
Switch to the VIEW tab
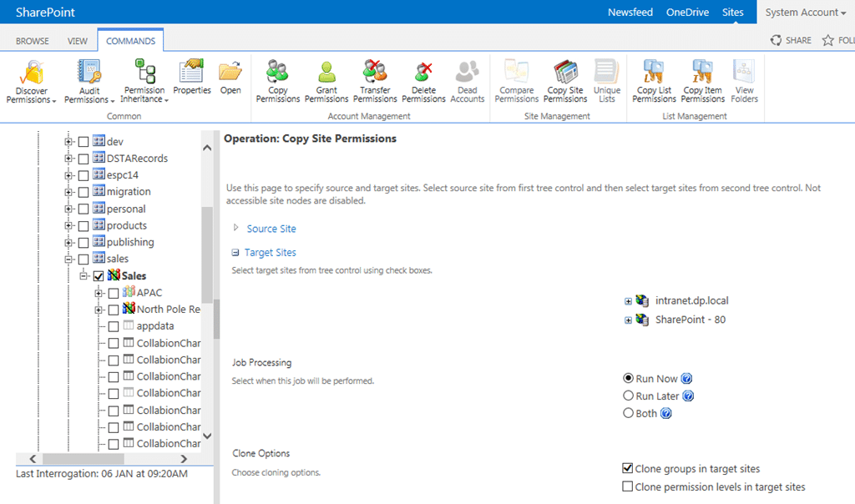click(x=78, y=41)
